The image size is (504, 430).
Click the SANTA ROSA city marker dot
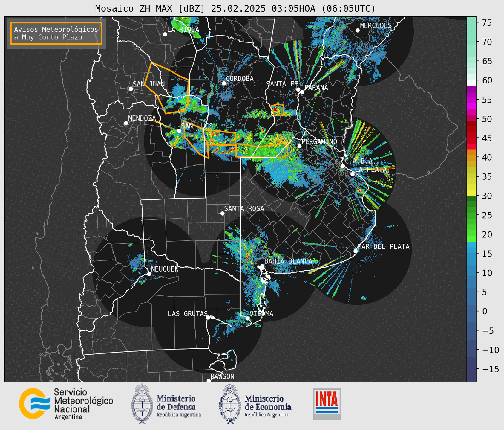tap(222, 214)
